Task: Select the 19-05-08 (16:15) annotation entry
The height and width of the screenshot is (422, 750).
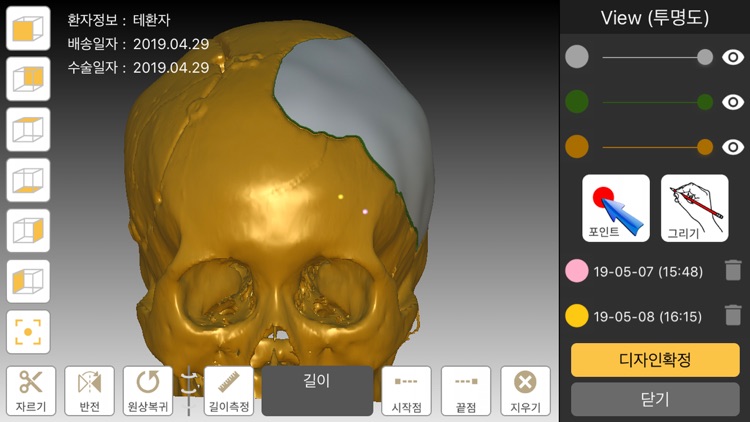Action: pos(648,317)
